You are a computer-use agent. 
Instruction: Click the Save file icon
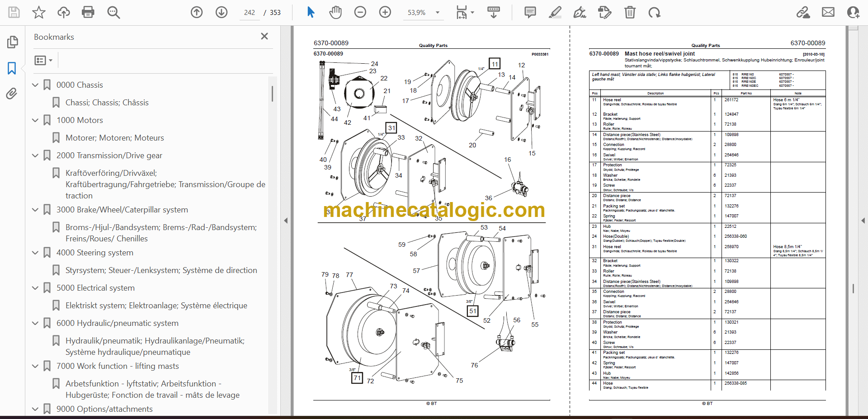14,12
